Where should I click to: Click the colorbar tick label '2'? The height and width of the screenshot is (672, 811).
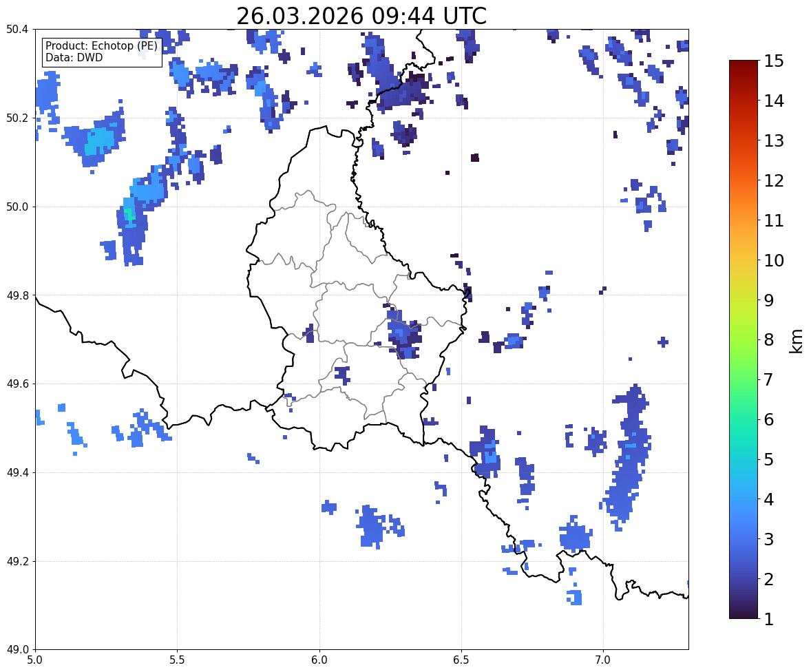click(x=769, y=579)
